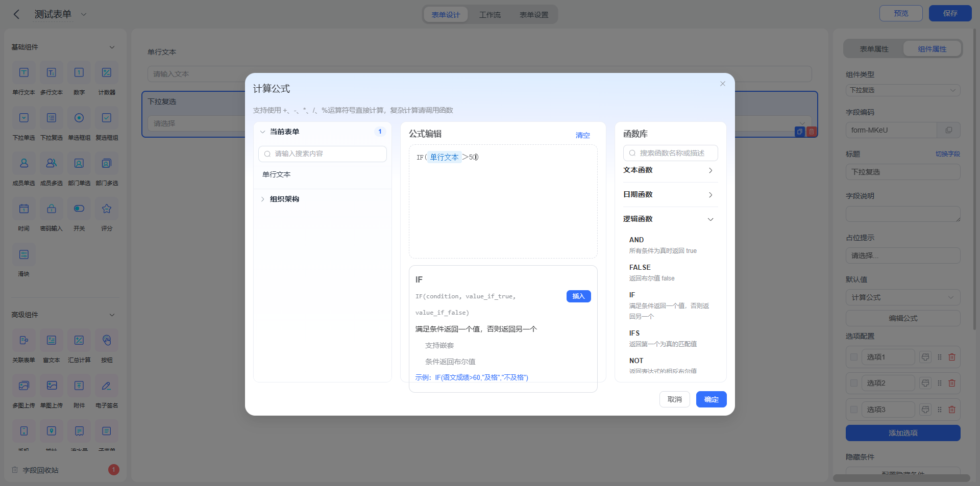980x486 pixels.
Task: Select the 时间 component icon
Action: tap(24, 209)
